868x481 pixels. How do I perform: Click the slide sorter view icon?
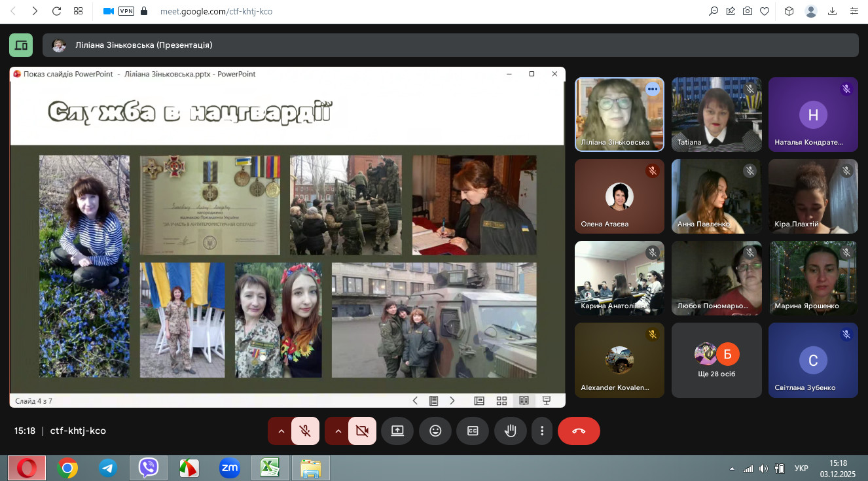tap(501, 401)
